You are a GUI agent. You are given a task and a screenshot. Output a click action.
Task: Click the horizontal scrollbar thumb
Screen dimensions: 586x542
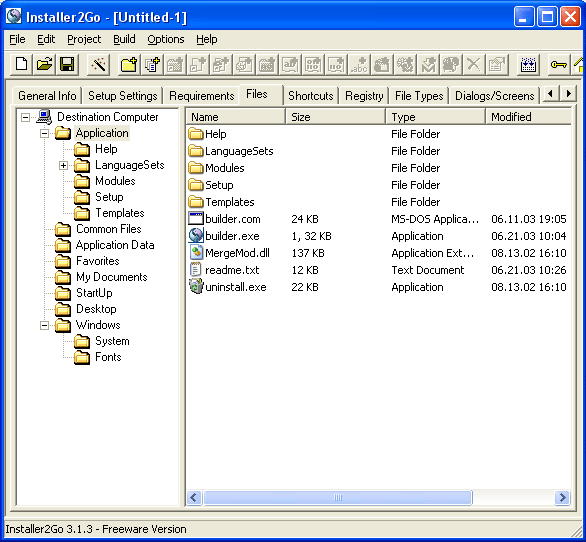coord(337,498)
